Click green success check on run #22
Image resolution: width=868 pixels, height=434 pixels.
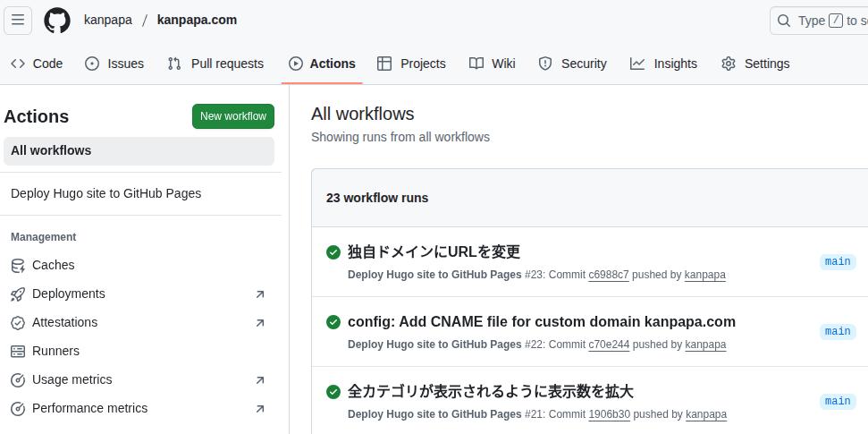333,322
